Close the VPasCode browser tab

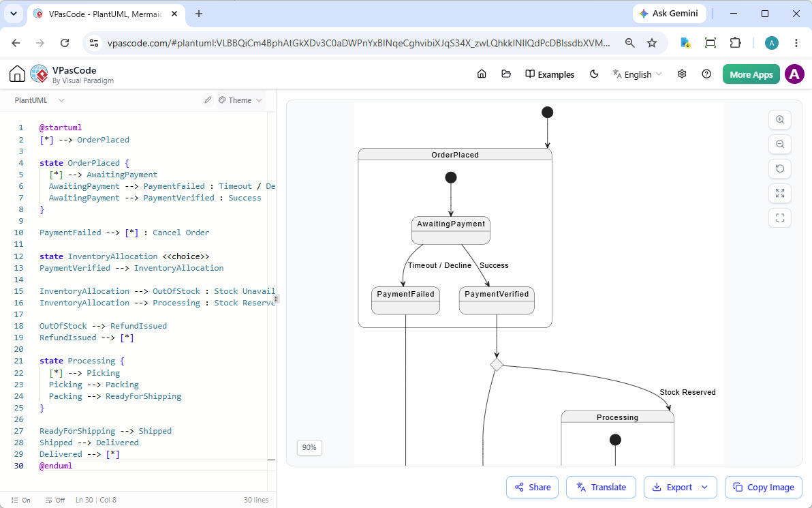pyautogui.click(x=174, y=14)
